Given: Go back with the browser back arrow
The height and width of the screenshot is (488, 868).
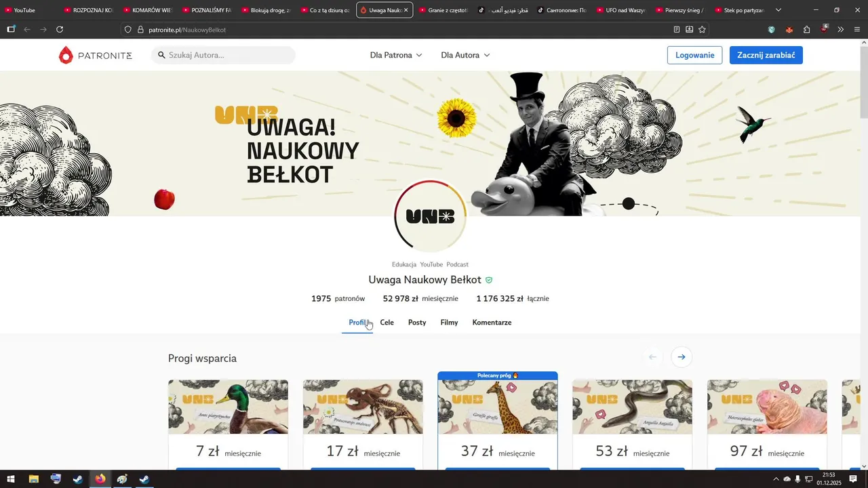Looking at the screenshot, I should (27, 30).
